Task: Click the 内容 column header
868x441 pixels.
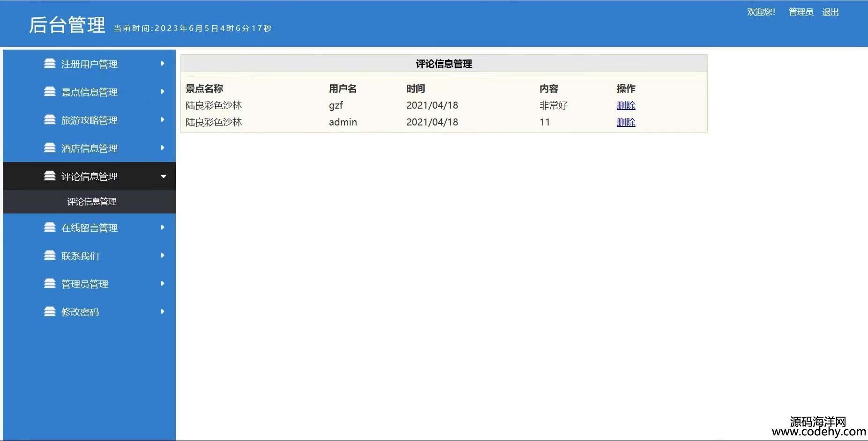Action: 549,88
